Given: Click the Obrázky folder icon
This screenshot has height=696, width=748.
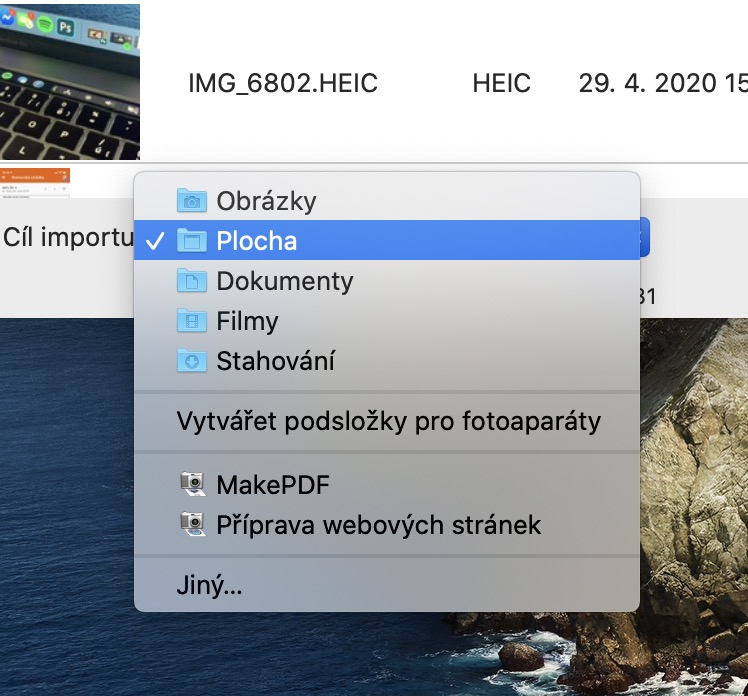Looking at the screenshot, I should tap(190, 200).
